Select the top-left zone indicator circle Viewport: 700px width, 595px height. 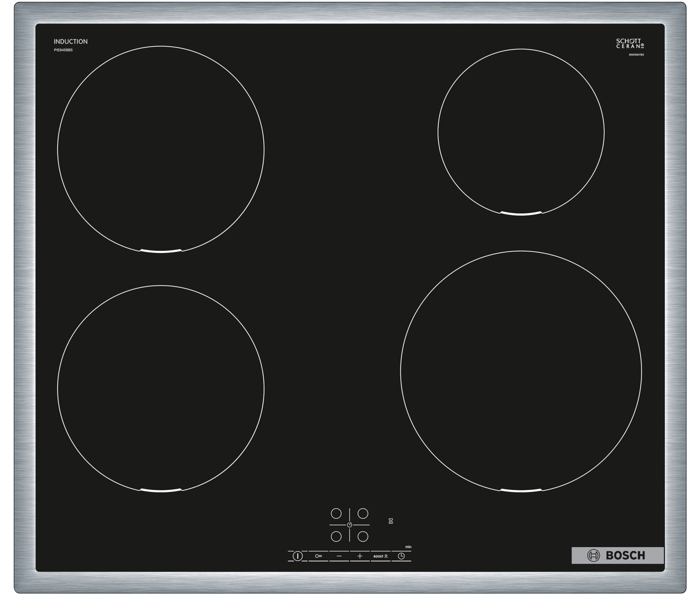pos(336,514)
